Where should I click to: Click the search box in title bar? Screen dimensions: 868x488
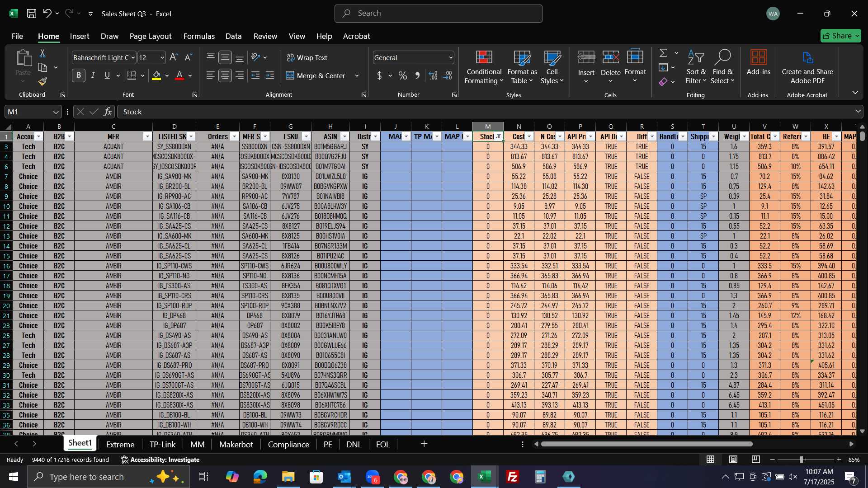(438, 14)
